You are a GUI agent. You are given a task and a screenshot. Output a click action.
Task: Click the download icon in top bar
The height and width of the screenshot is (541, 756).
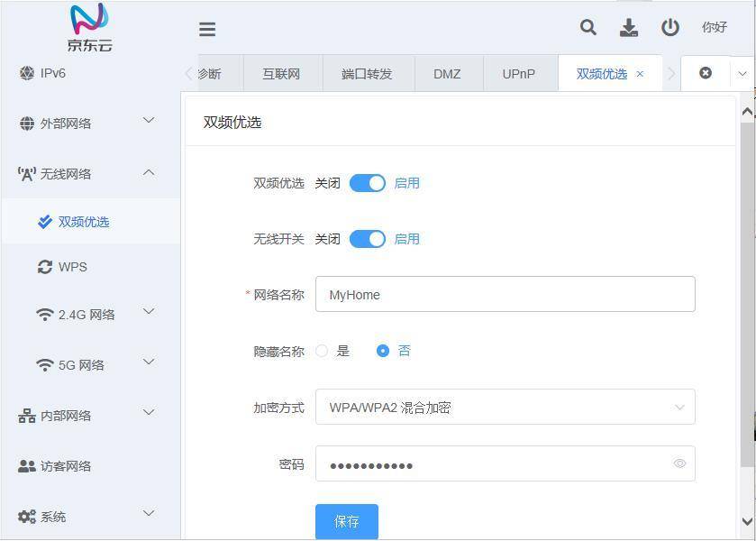(x=629, y=28)
